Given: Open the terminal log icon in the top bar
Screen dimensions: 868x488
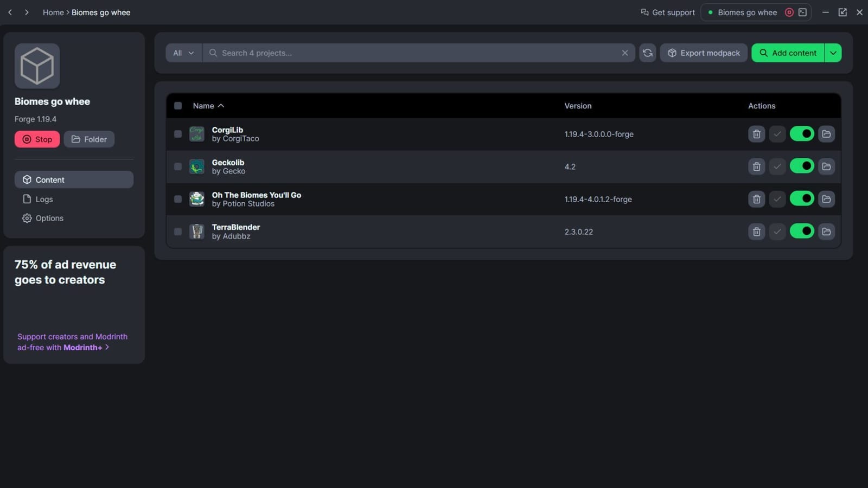Looking at the screenshot, I should [x=803, y=12].
